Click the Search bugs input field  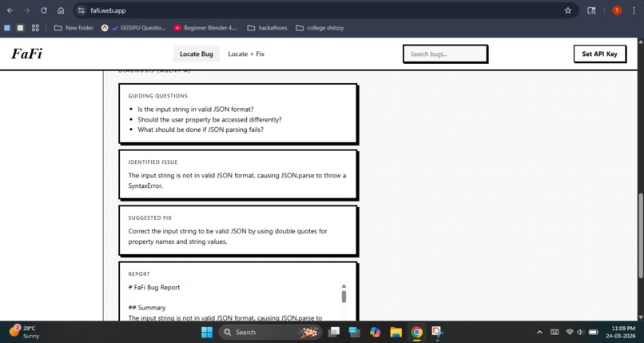tap(445, 54)
